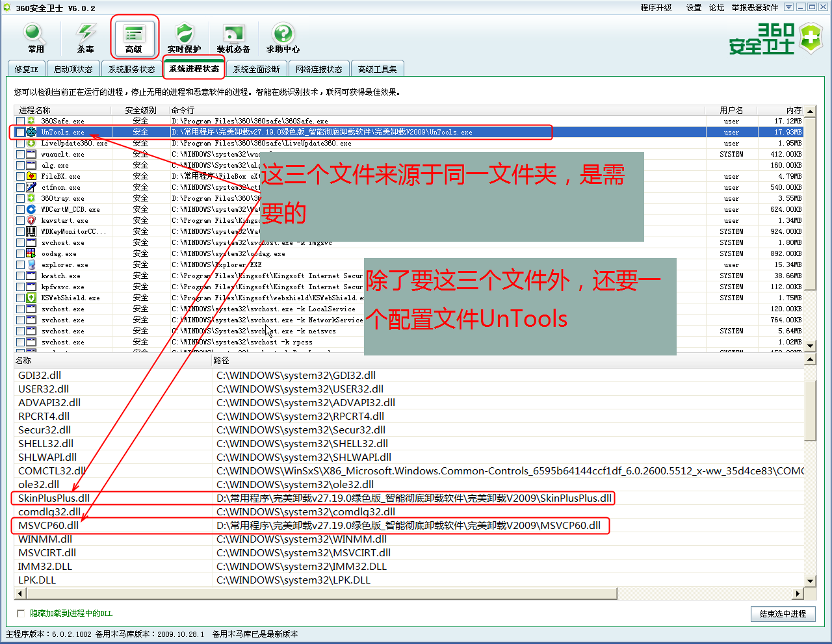Image resolution: width=832 pixels, height=644 pixels.
Task: Open the 杀毒 antivirus section
Action: 85,38
